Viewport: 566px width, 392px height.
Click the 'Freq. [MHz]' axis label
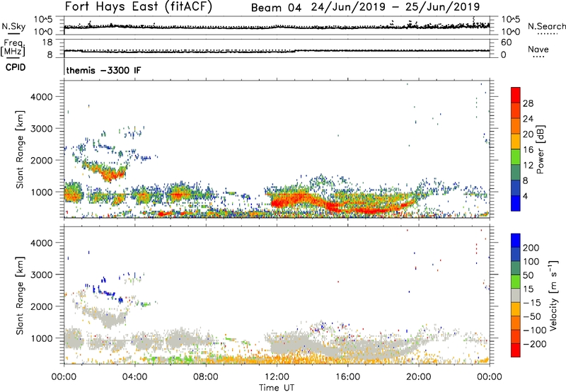pyautogui.click(x=13, y=47)
